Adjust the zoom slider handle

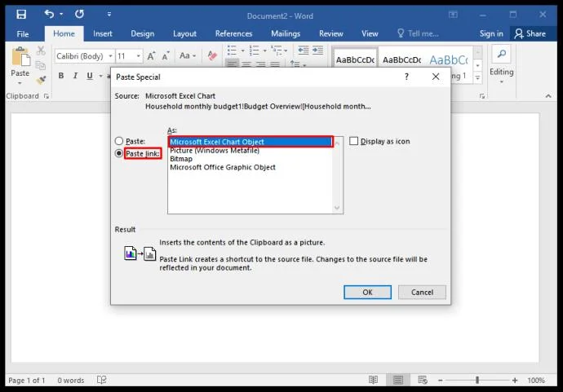coord(477,380)
